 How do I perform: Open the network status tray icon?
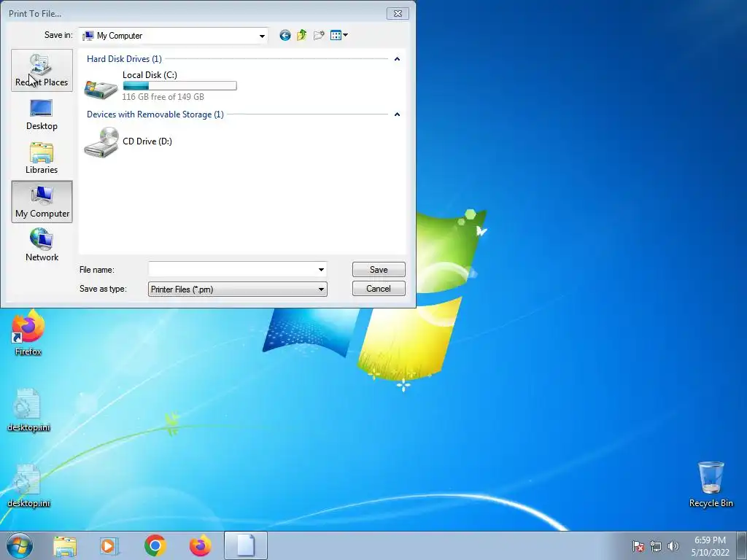click(x=656, y=546)
